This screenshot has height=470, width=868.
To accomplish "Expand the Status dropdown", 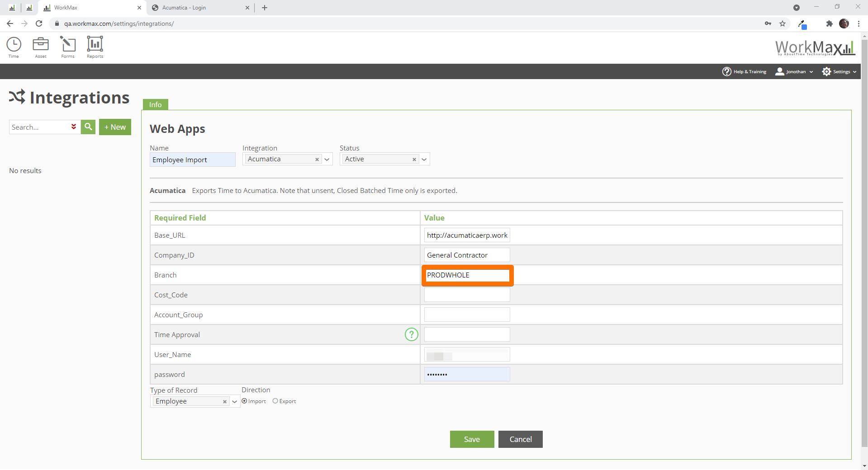I will 424,159.
